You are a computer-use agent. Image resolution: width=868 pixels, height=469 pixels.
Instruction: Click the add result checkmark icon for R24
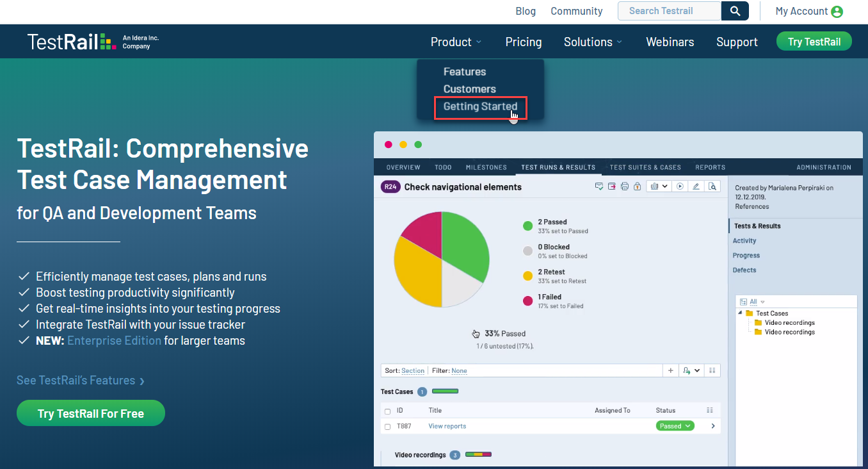tap(599, 186)
